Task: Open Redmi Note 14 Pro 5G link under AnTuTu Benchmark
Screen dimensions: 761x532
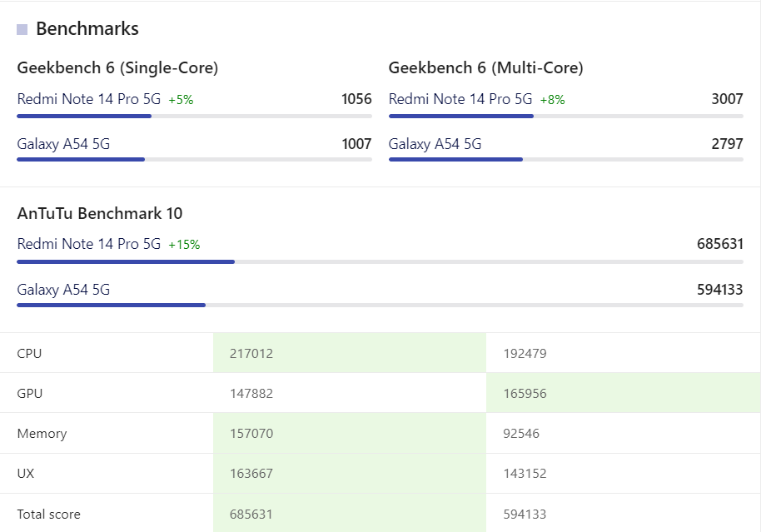Action: [89, 244]
